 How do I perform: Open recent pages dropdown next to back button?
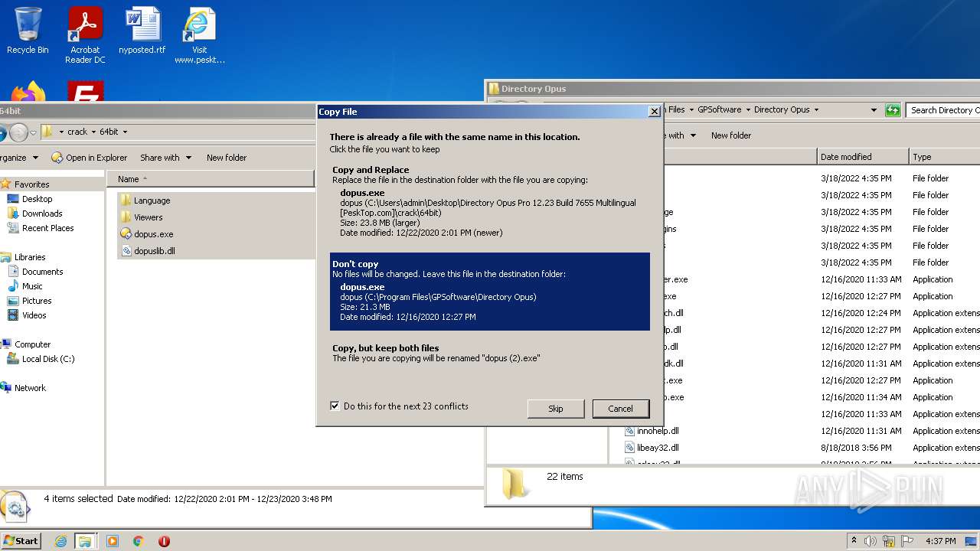[33, 132]
